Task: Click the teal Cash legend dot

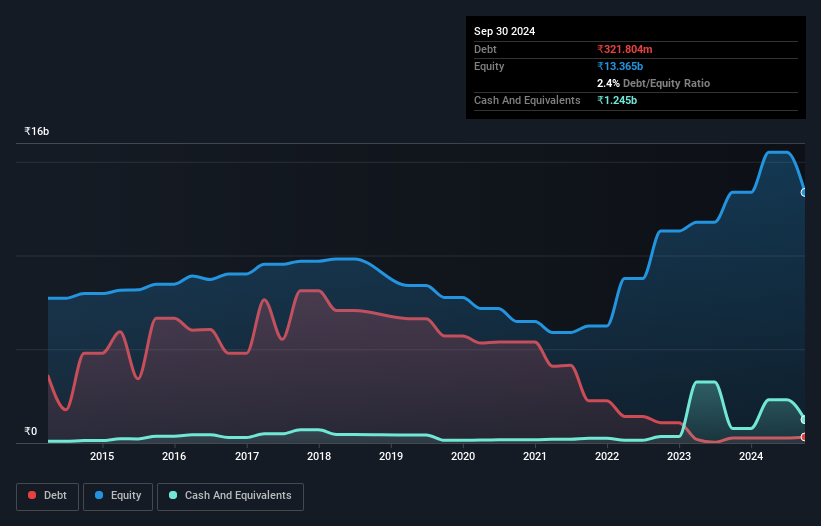Action: tap(173, 495)
